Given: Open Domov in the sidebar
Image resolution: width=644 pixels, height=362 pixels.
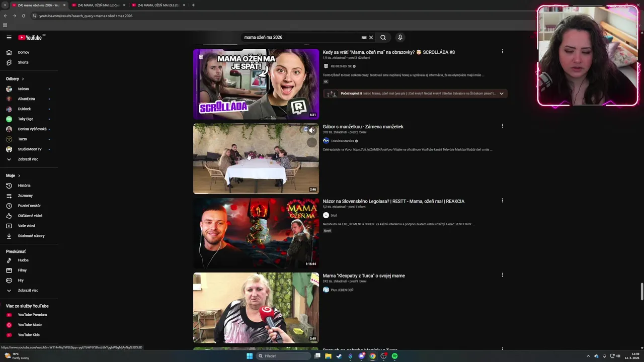Looking at the screenshot, I should 24,52.
